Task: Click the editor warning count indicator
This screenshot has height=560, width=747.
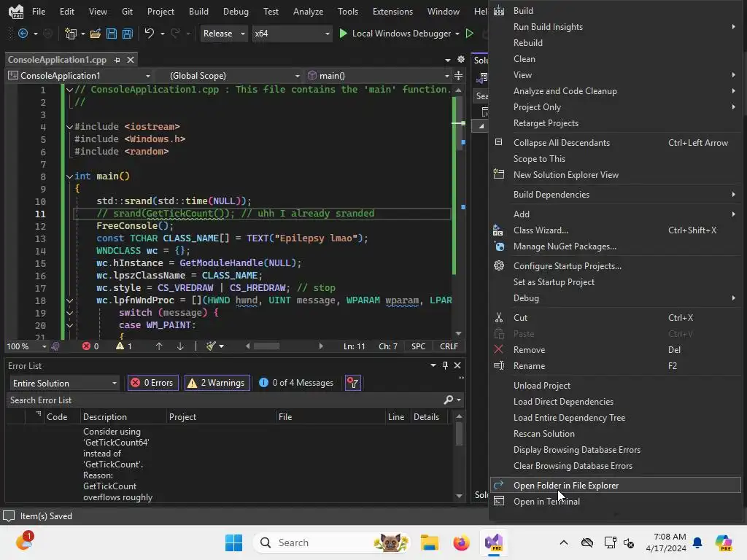Action: pyautogui.click(x=124, y=346)
